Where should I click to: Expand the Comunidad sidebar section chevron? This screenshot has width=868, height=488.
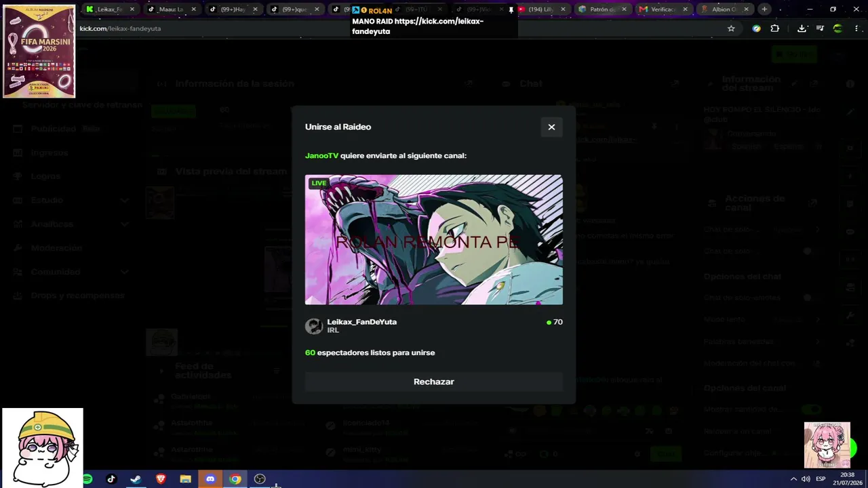pyautogui.click(x=125, y=272)
